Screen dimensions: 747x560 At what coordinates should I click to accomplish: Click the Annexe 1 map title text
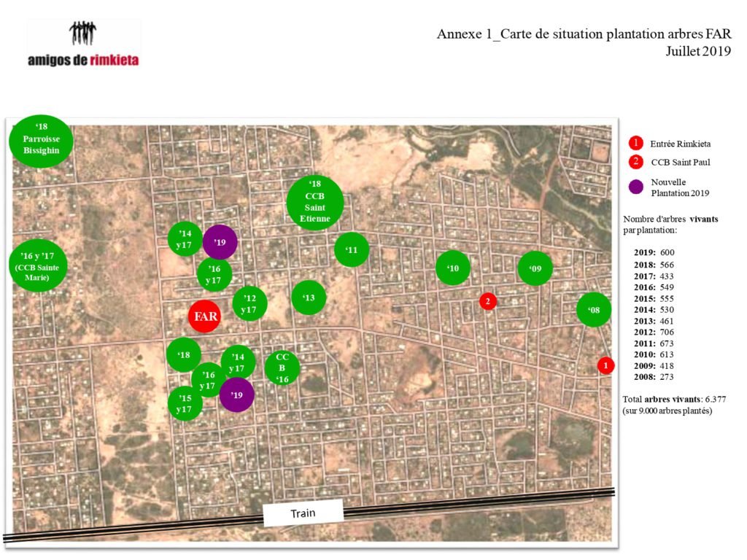point(584,34)
